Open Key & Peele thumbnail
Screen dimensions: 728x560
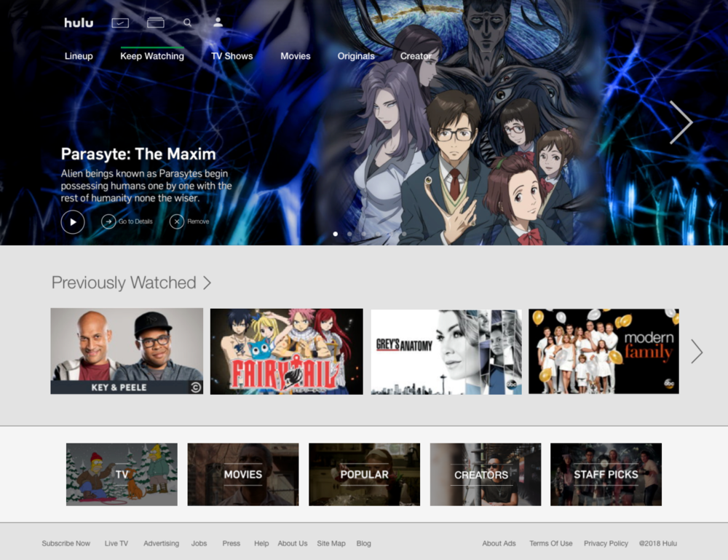click(x=127, y=351)
